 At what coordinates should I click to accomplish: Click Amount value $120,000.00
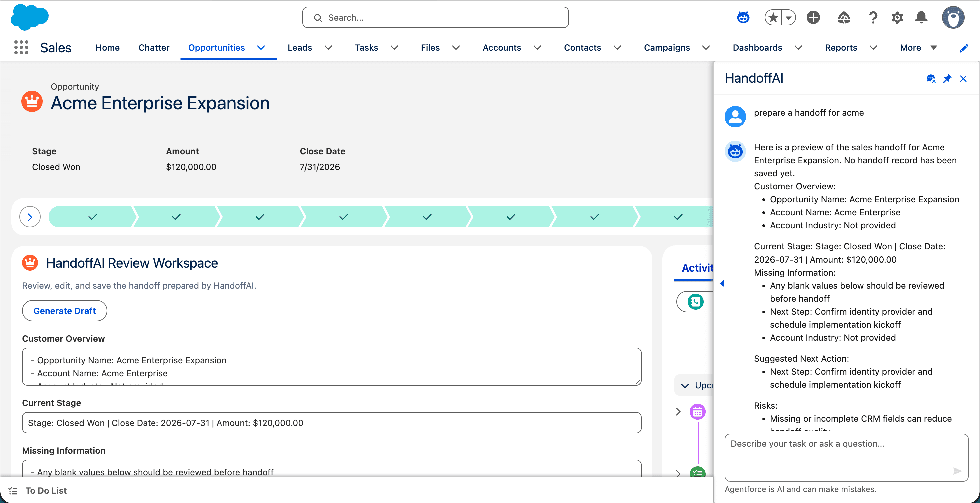(191, 167)
